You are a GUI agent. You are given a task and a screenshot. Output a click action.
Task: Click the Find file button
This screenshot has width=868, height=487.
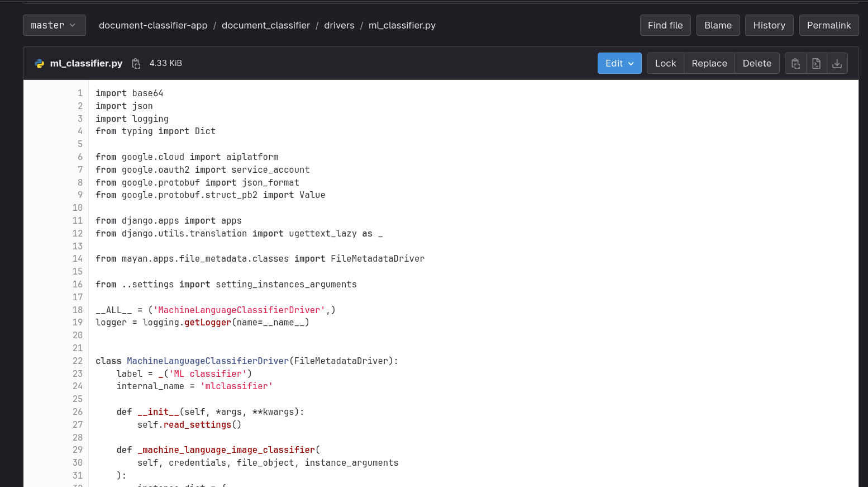point(665,25)
